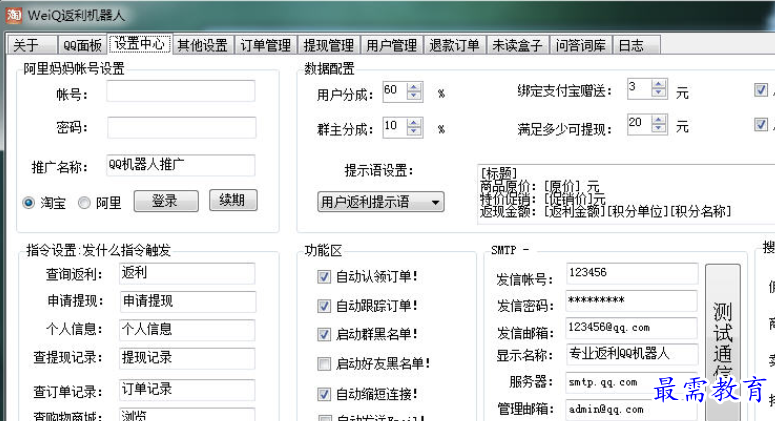Open the 未读盒子 tab
775x421 pixels.
click(517, 45)
